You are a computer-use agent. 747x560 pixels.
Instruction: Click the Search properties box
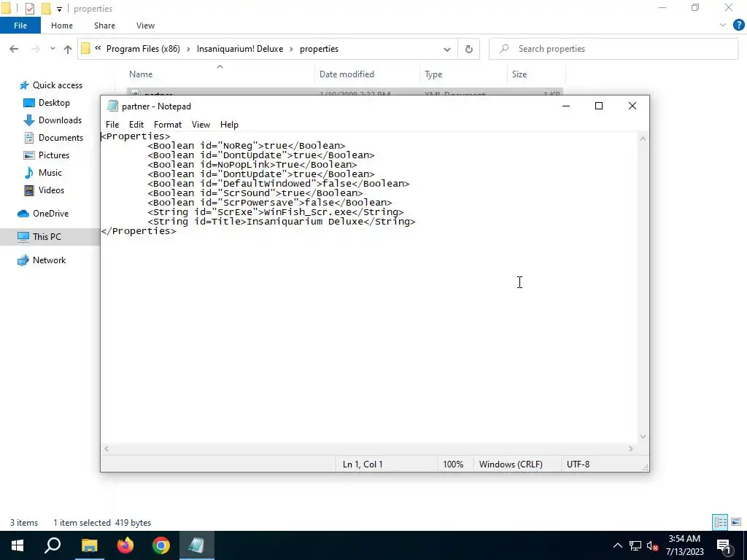click(x=613, y=49)
